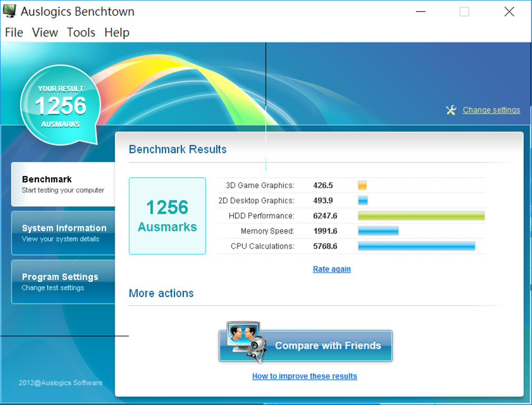The width and height of the screenshot is (532, 405).
Task: Click the HDD Performance label
Action: tap(262, 216)
